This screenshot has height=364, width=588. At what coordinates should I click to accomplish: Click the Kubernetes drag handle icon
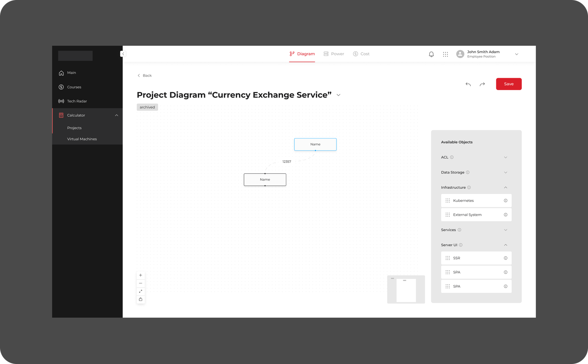[x=448, y=201]
